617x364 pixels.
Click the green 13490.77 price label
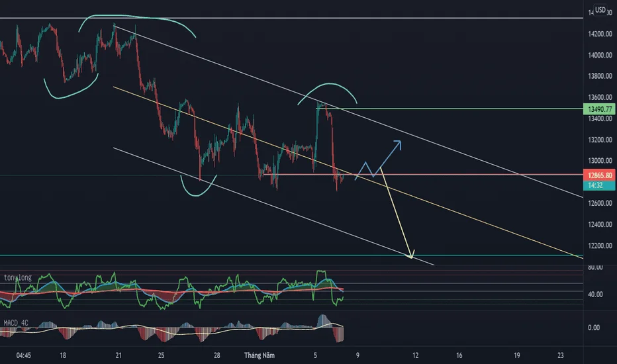pyautogui.click(x=600, y=109)
